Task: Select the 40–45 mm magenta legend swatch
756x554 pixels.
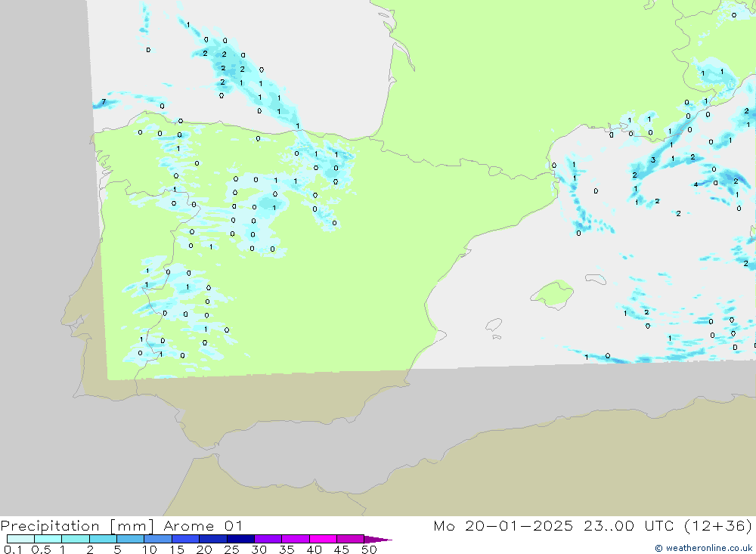Action: click(x=323, y=539)
